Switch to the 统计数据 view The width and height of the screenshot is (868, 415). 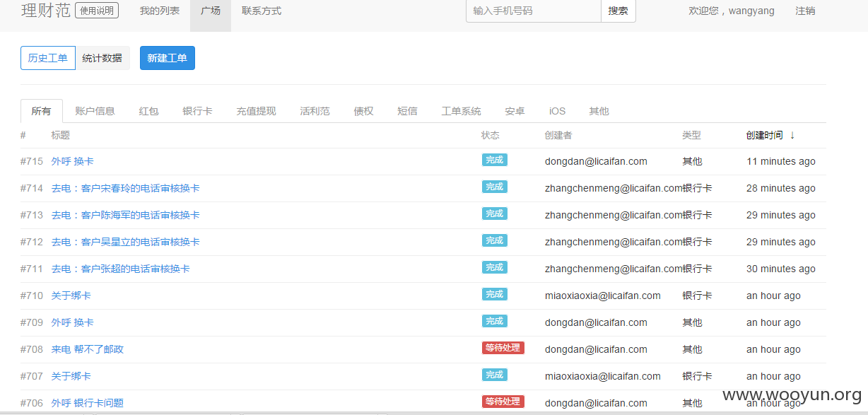(102, 58)
